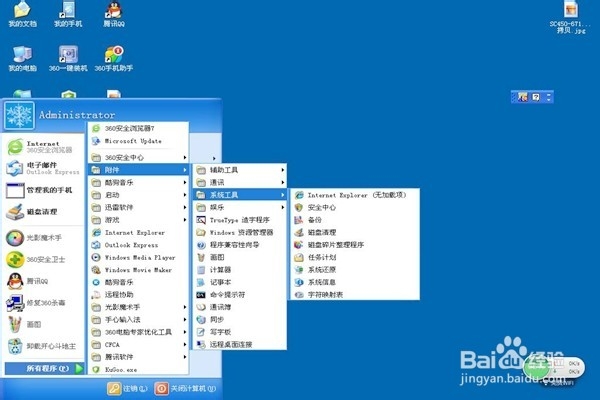
Task: Open 磁盘碎片整理程序
Action: [355, 245]
